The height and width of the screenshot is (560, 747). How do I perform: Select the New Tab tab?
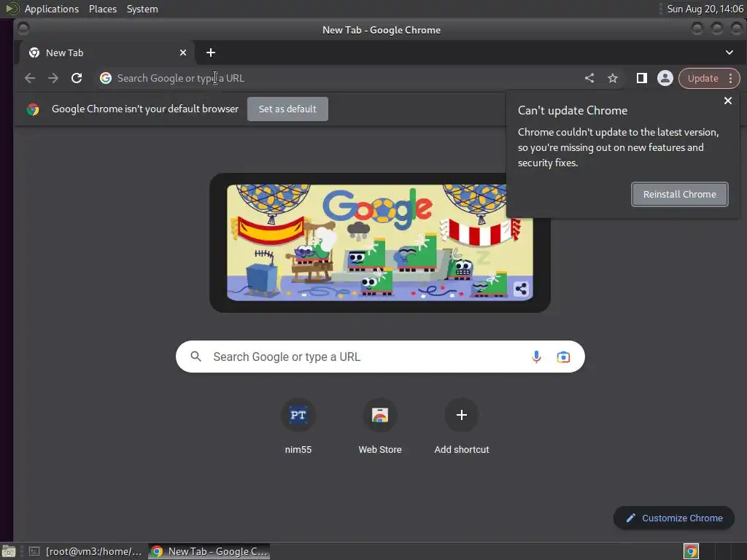pyautogui.click(x=107, y=52)
